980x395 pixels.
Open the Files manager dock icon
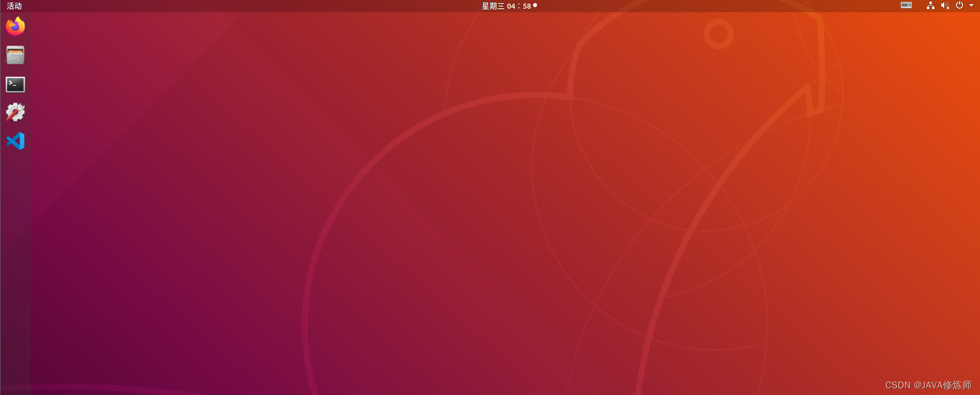(15, 55)
